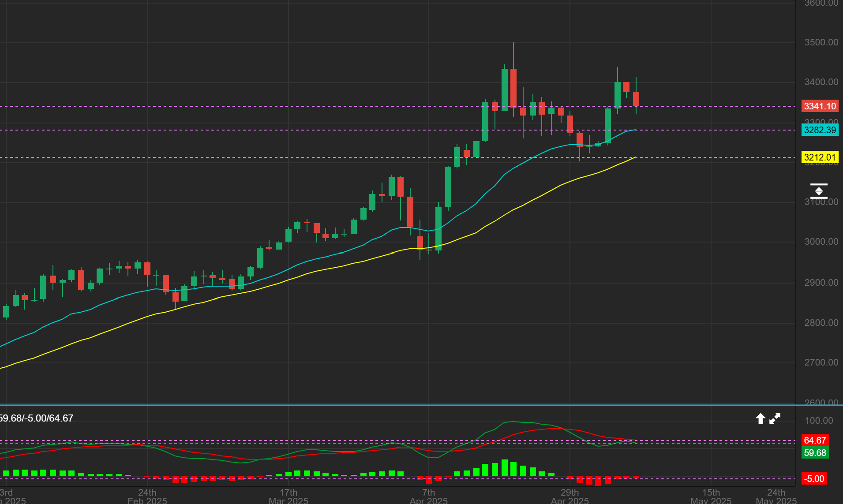Click the red 64.67 indicator value label
Screen dimensions: 843x504
815,441
